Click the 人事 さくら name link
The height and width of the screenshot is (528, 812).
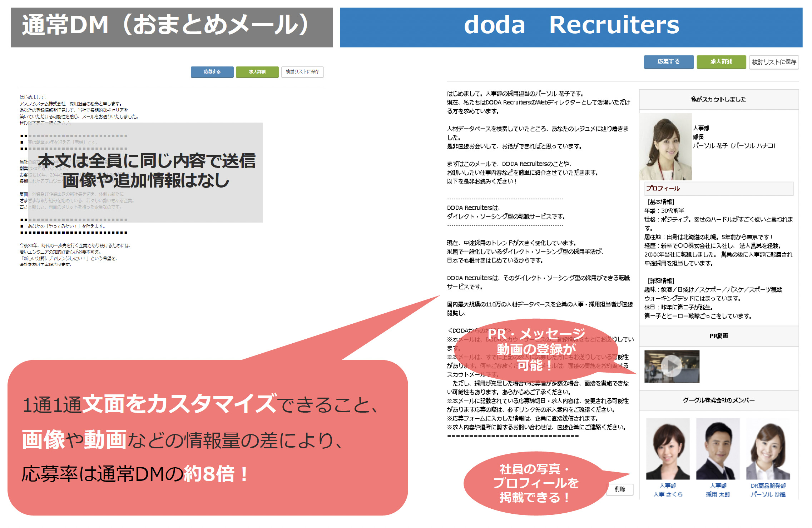pos(668,494)
